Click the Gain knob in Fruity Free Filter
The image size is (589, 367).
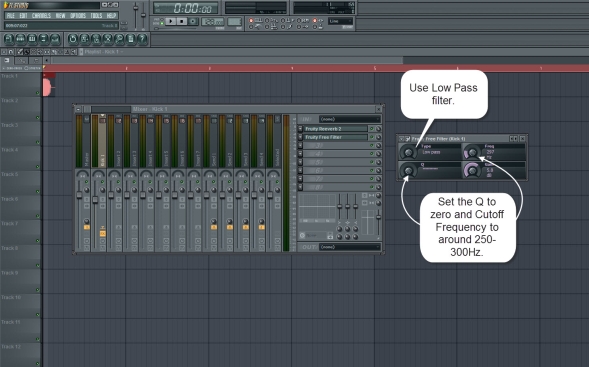tap(472, 171)
